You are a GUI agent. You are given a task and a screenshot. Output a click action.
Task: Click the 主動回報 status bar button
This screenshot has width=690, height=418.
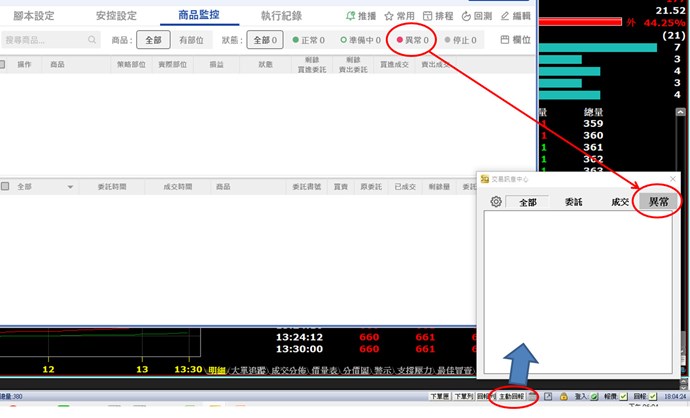tap(511, 396)
